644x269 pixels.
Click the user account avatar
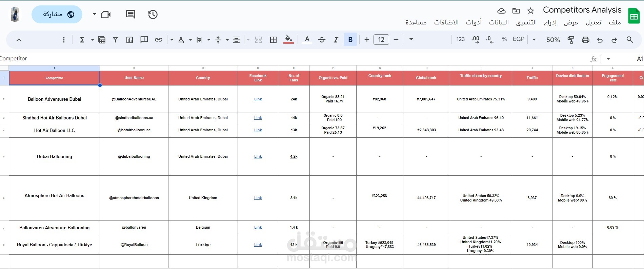pos(15,14)
